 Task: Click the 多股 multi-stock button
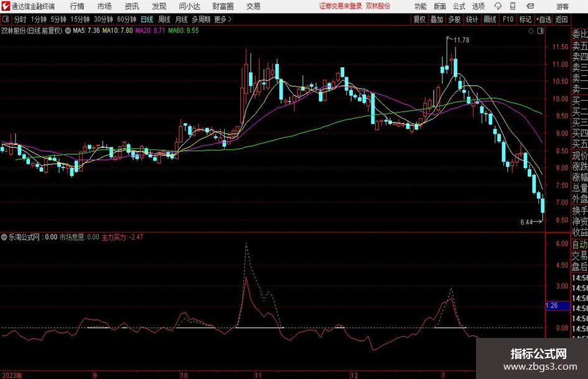coord(454,19)
